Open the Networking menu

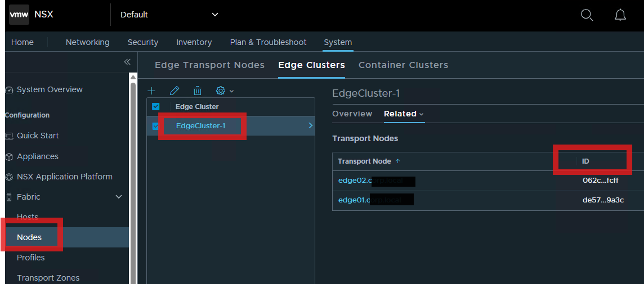[x=87, y=42]
